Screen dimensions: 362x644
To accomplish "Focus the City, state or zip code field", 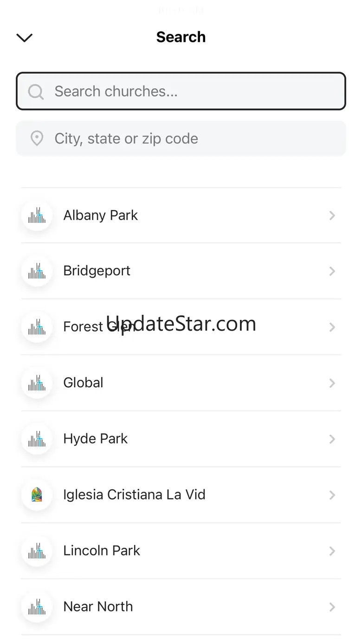I will pyautogui.click(x=181, y=138).
